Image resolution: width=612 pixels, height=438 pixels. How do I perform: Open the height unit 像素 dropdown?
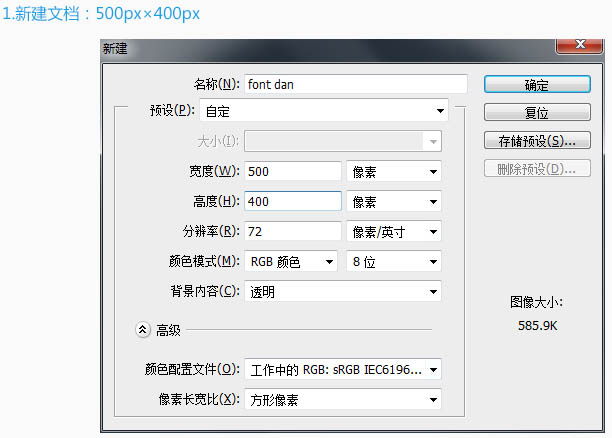[394, 201]
